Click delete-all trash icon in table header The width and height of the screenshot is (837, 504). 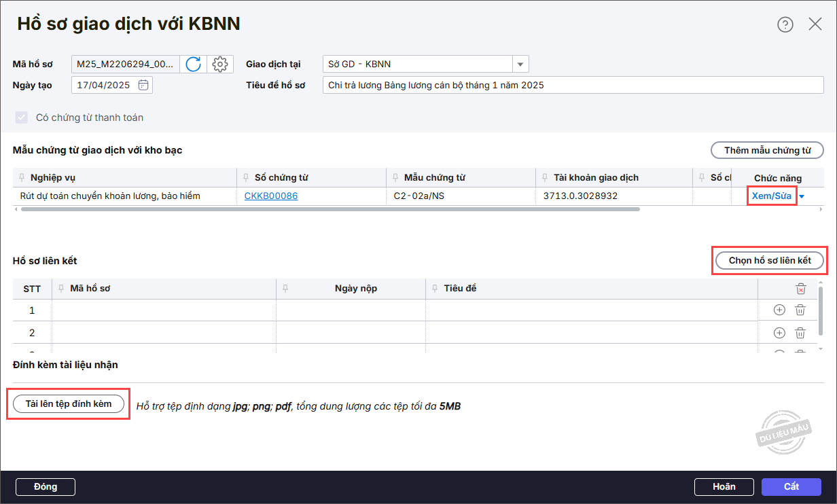[x=800, y=289]
